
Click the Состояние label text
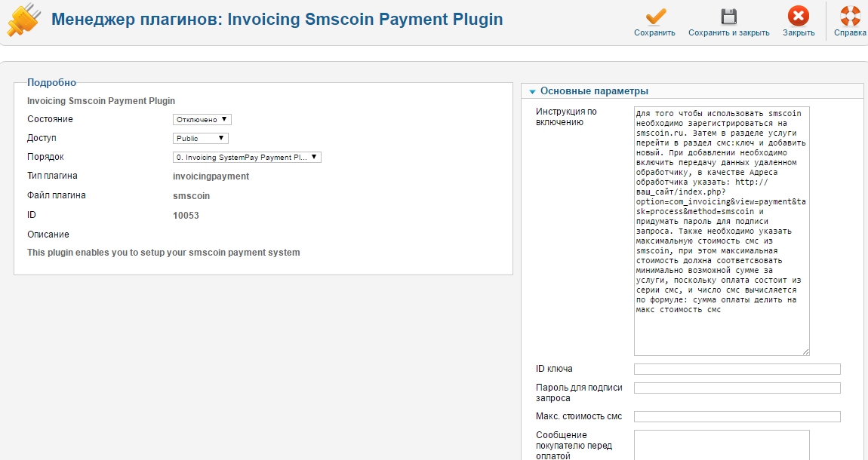click(50, 119)
